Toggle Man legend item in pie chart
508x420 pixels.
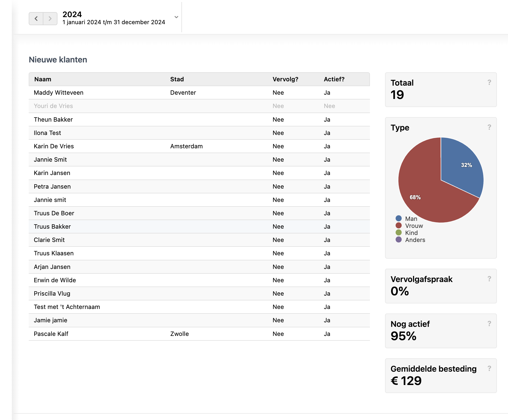tap(411, 219)
